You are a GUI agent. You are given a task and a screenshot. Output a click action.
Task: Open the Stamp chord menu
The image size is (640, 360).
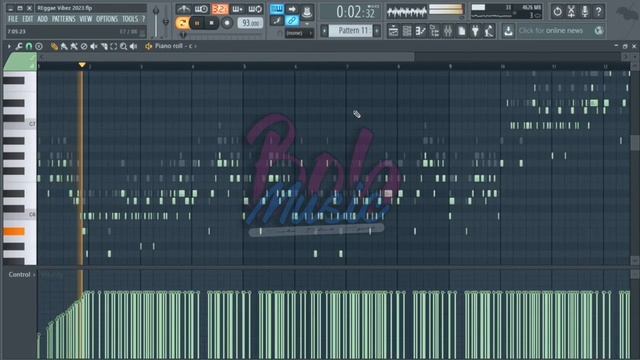pos(39,47)
